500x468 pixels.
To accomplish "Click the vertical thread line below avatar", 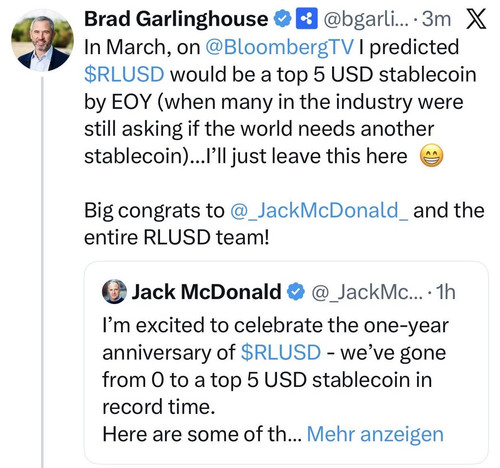I will [42, 272].
